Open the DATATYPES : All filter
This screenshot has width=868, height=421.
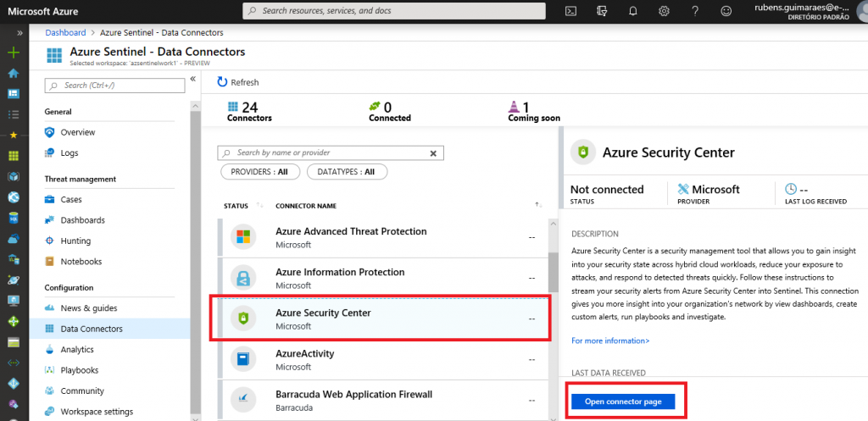(346, 172)
